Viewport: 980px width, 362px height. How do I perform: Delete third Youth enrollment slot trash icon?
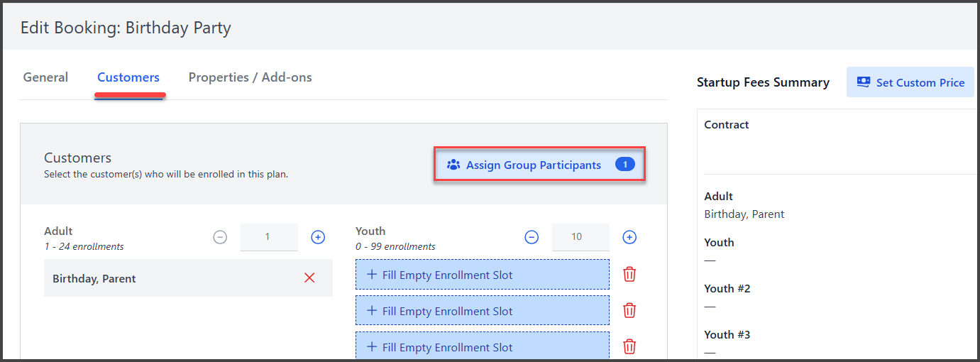pos(629,346)
